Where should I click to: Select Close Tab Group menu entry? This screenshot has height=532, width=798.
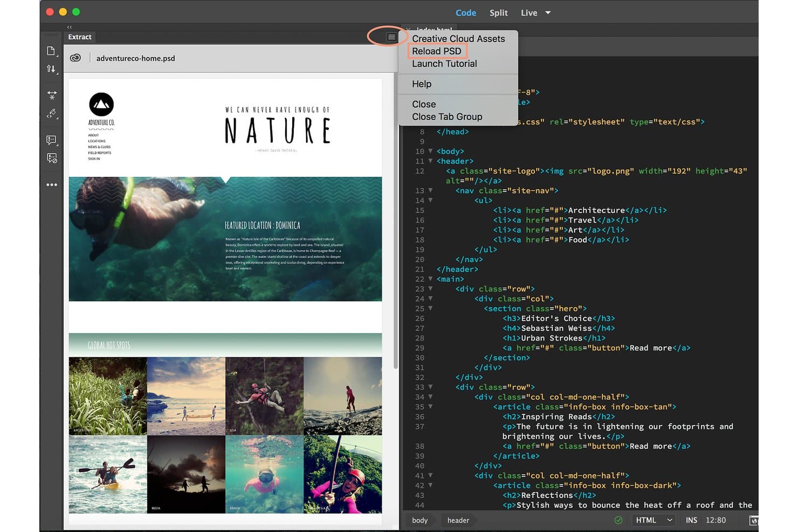(x=447, y=116)
